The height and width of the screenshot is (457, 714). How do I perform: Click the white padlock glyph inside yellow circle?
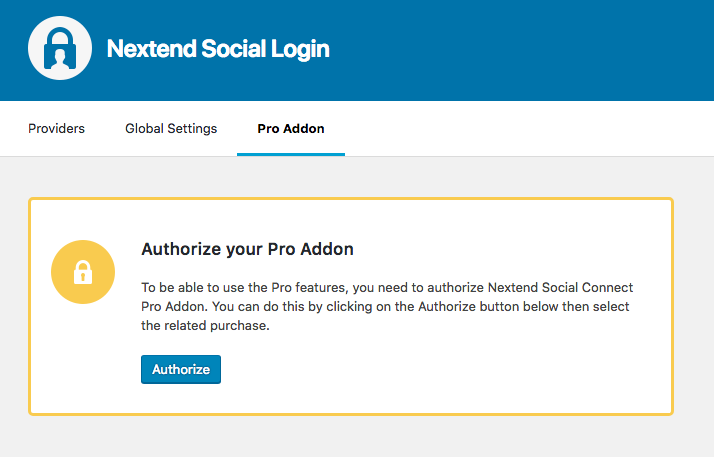coord(83,272)
